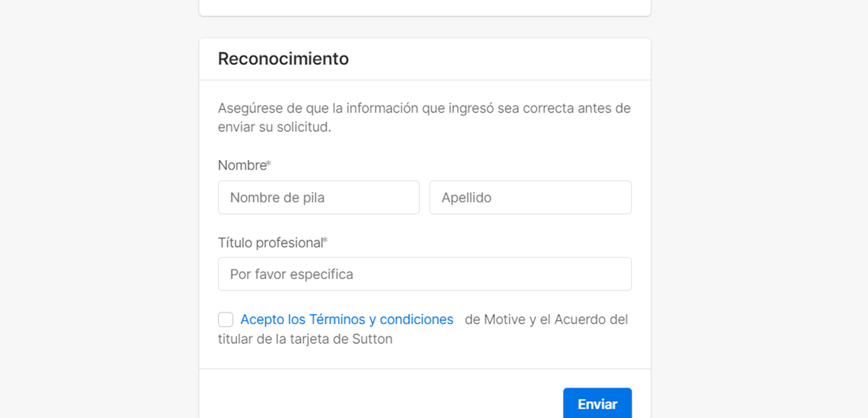Click the last name entry field

coord(530,197)
